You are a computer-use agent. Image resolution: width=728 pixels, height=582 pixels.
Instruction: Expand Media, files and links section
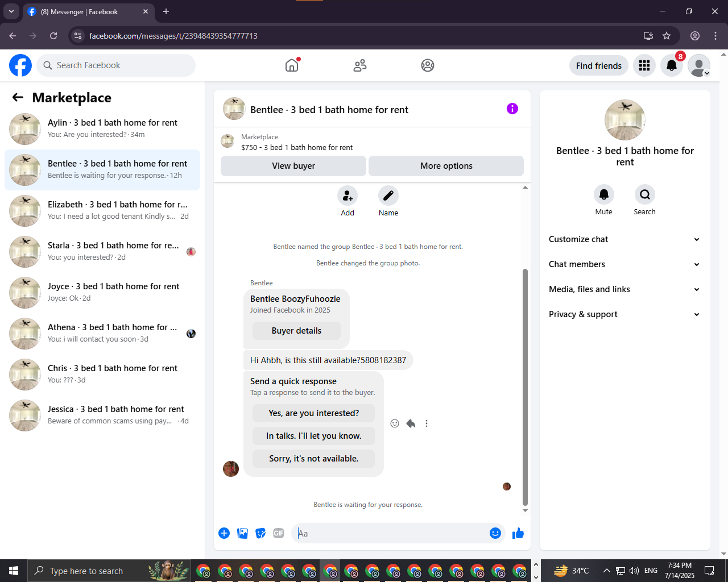624,289
